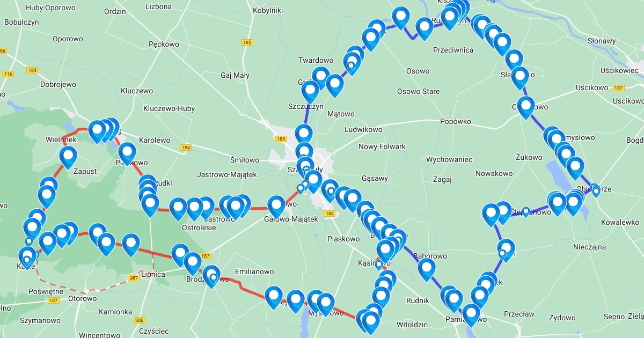644x338 pixels.
Task: Click the blue pin above Zapust label
Action: click(x=68, y=157)
